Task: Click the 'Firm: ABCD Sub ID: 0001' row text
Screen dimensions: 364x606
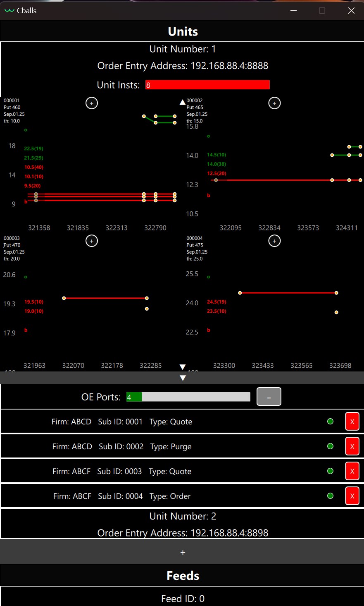Action: tap(97, 422)
